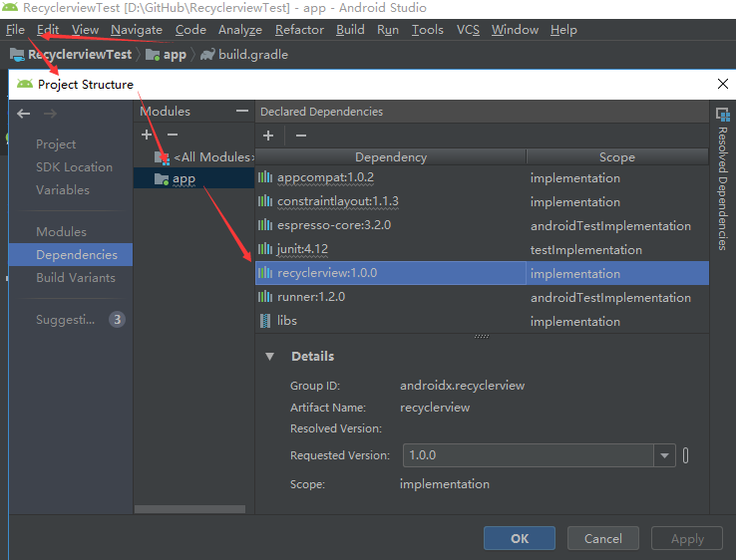Open the Tools menu
This screenshot has width=736, height=560.
pyautogui.click(x=428, y=30)
